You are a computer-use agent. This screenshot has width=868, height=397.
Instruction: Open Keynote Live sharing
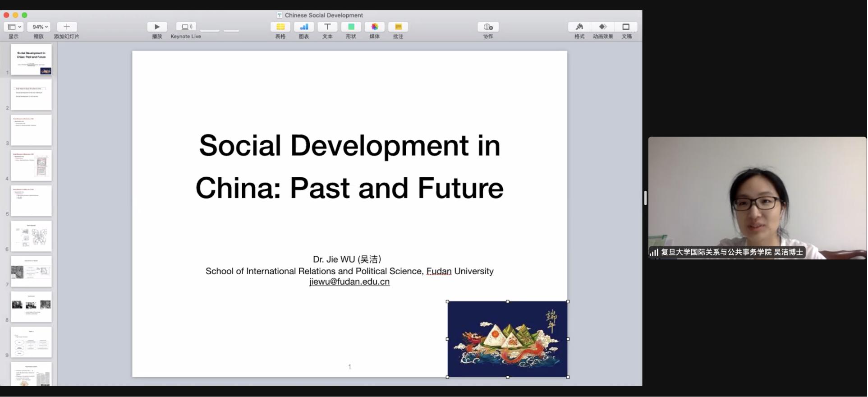click(186, 27)
